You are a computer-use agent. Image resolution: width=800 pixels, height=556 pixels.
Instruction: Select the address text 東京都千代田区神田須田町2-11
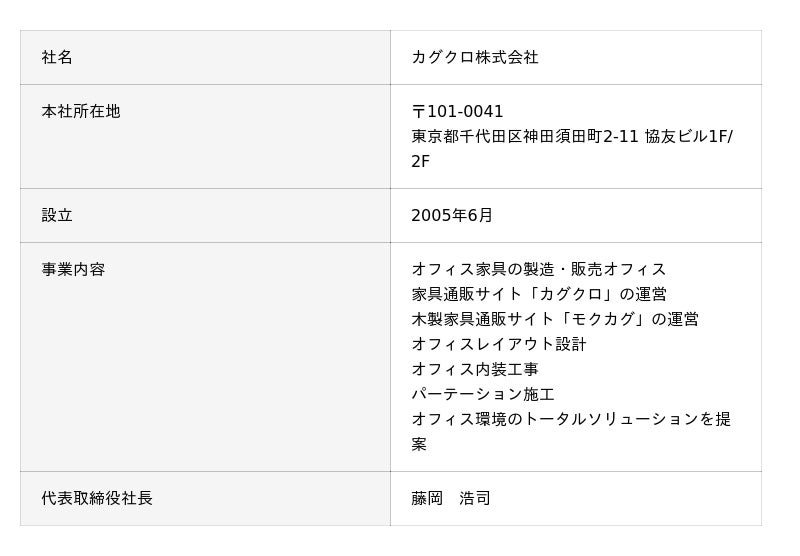[525, 137]
